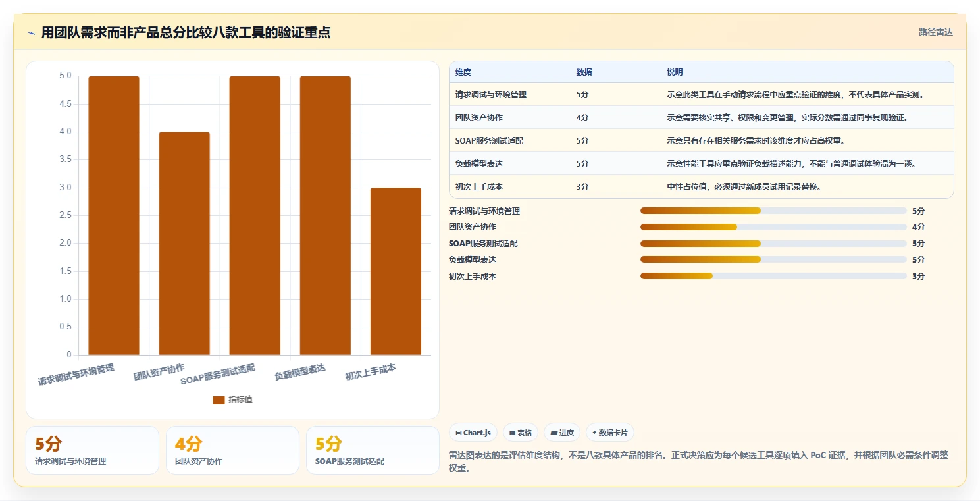The height and width of the screenshot is (501, 980).
Task: Open the 5分 请求调试与环境管理 data card
Action: [92, 450]
